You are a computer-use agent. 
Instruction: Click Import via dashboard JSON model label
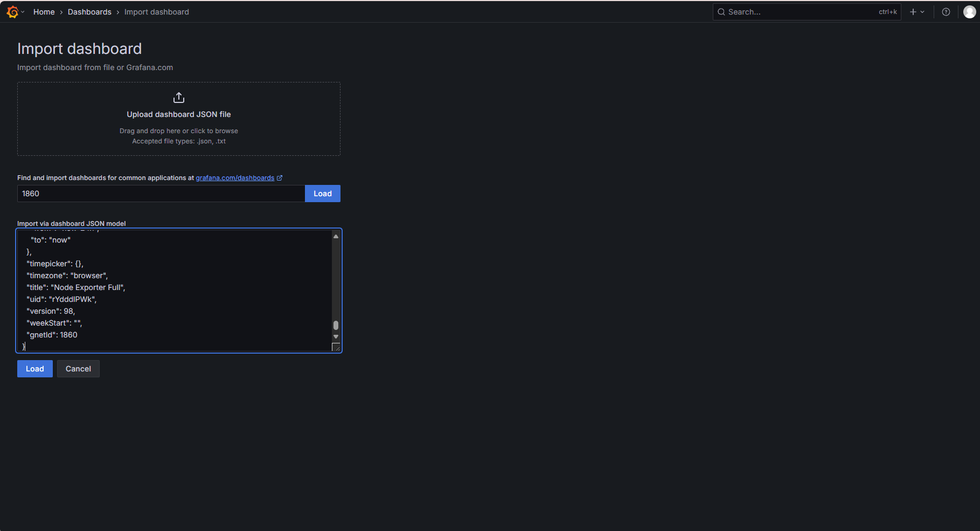[72, 224]
